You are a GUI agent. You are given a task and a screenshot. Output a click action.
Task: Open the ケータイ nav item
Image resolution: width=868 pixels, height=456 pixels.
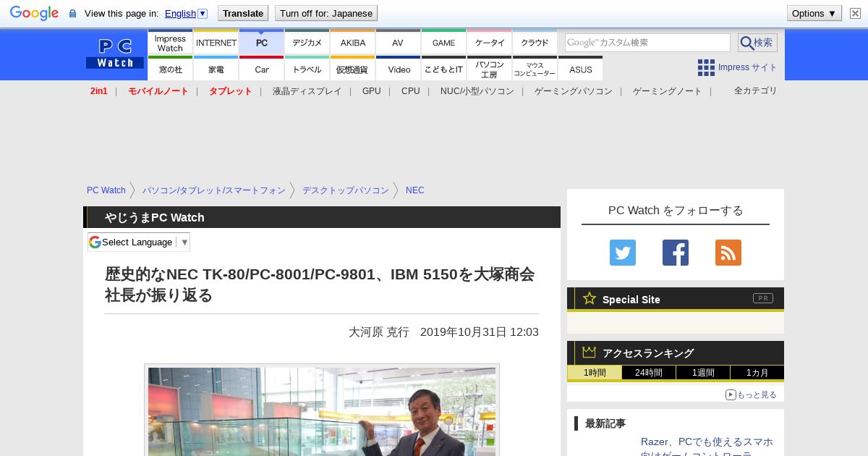click(x=490, y=43)
